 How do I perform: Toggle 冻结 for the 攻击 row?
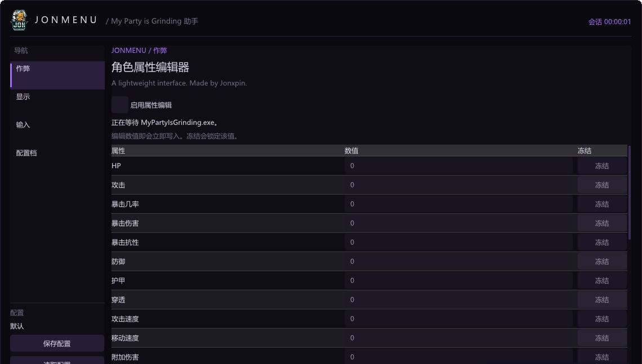coord(602,185)
